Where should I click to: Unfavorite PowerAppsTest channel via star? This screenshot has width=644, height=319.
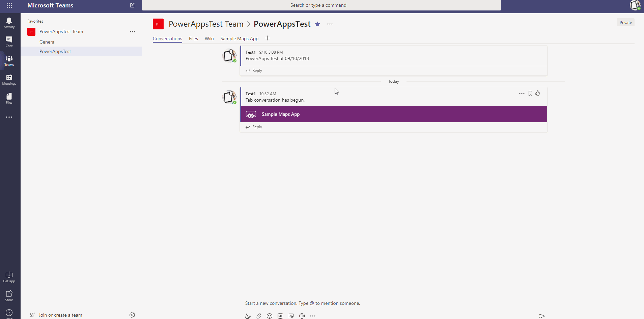point(317,24)
